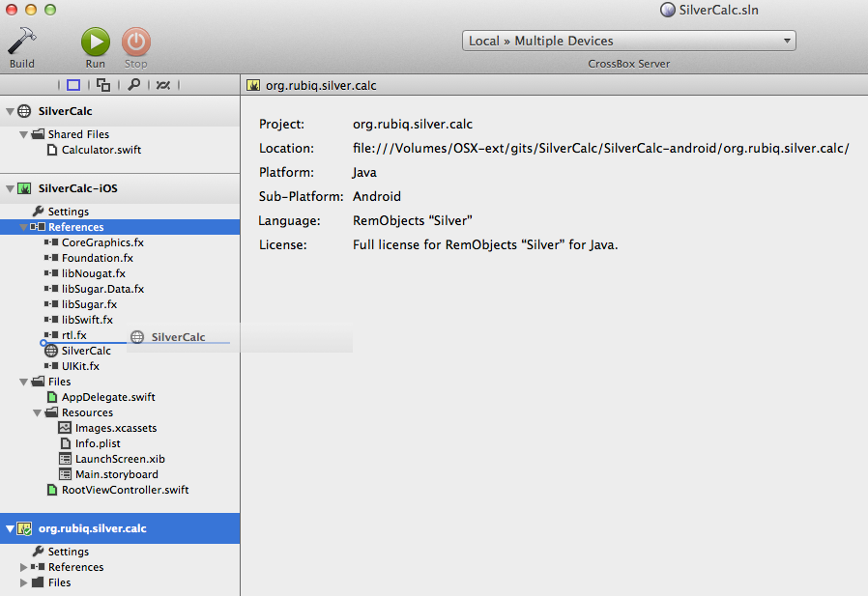
Task: Click the Build hammer icon
Action: click(21, 41)
